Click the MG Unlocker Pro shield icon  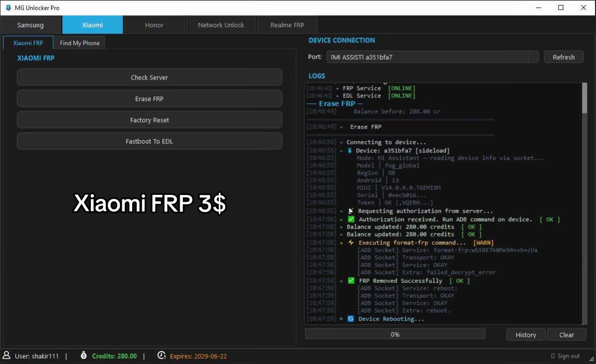pos(8,7)
